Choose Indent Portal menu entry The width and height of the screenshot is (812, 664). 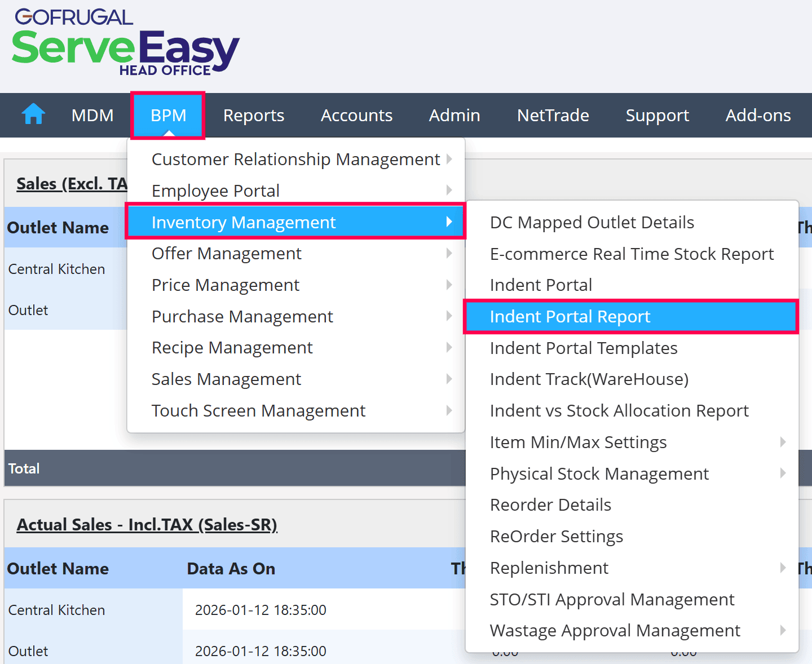tap(632, 285)
